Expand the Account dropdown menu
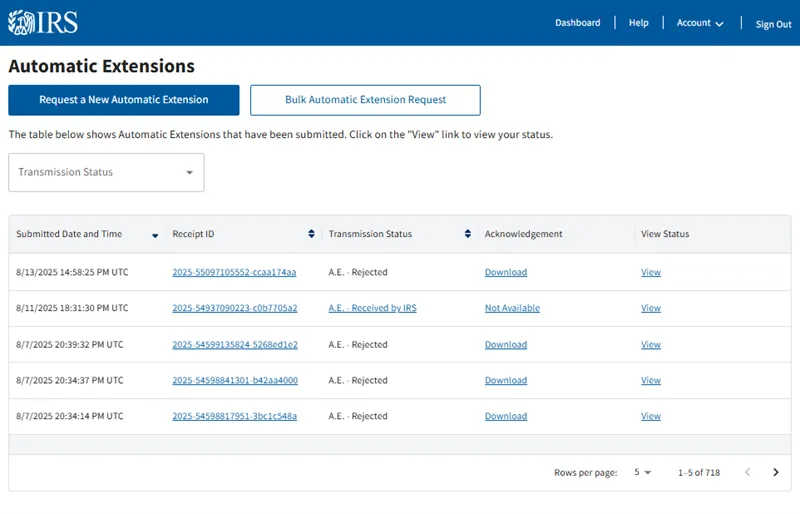The image size is (800, 514). (x=699, y=23)
